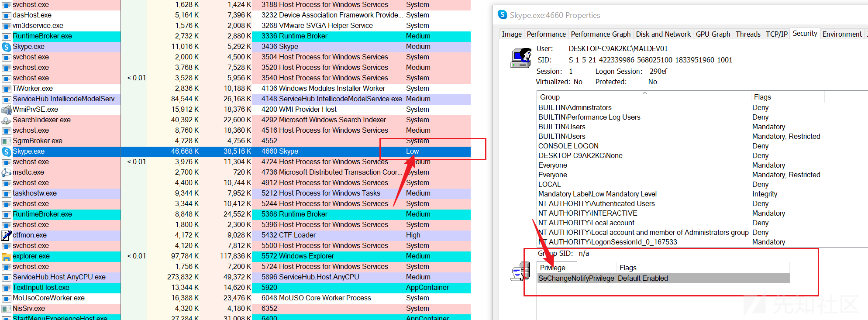Viewport: 868px width, 320px height.
Task: Select NT AUTHORITY\Local account Deny entry
Action: (586, 223)
